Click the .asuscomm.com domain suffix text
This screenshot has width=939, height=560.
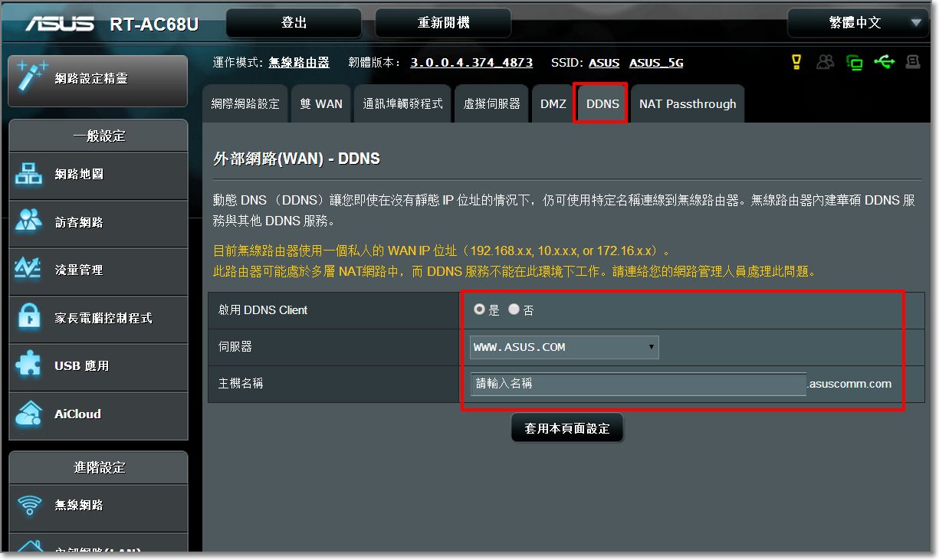850,384
